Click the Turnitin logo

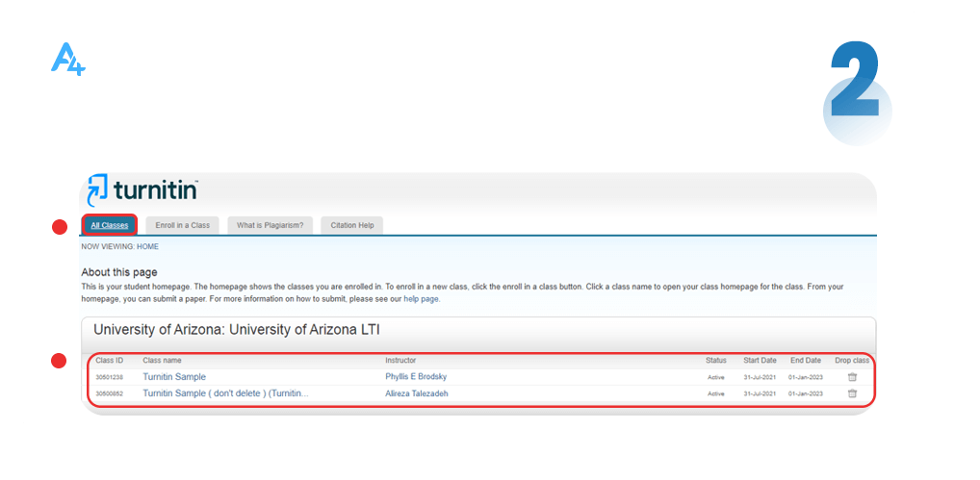(142, 190)
